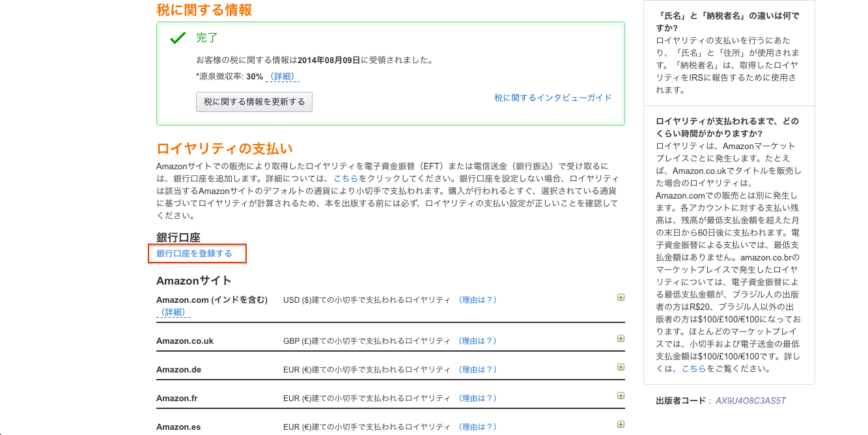Click GBP (£) royalty cheque text
The image size is (868, 435).
(367, 341)
